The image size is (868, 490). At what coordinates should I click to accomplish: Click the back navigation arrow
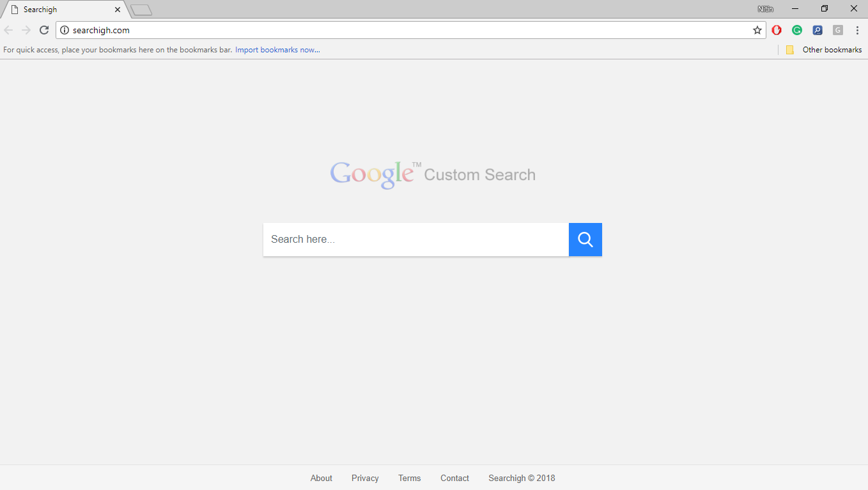click(x=8, y=29)
